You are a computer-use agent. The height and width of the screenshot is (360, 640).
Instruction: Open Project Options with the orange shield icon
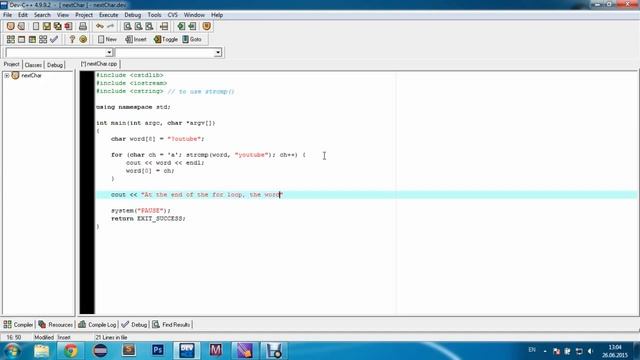click(x=207, y=26)
